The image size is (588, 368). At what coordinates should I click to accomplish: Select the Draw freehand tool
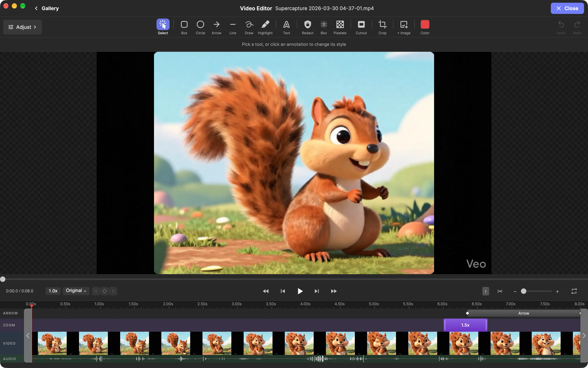(x=249, y=27)
